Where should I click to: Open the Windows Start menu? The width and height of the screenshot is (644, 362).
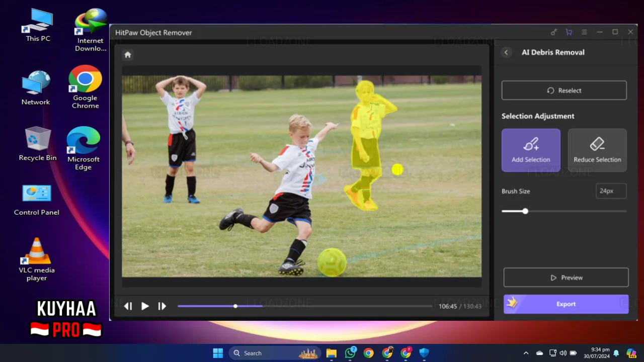218,353
